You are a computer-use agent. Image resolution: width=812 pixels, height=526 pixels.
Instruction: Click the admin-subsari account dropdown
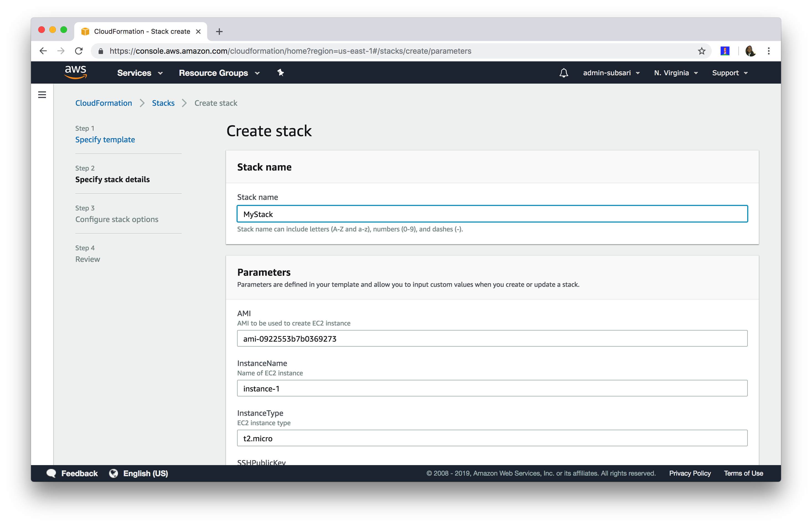click(x=609, y=72)
